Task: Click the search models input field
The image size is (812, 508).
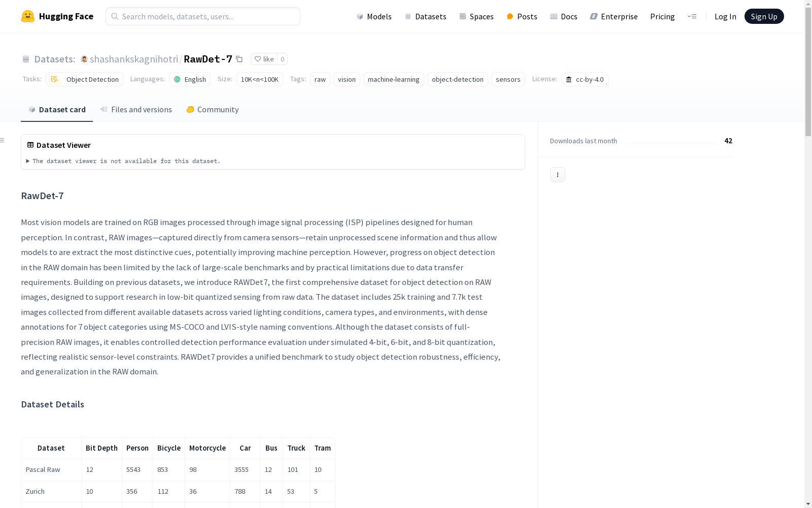Action: (x=203, y=16)
